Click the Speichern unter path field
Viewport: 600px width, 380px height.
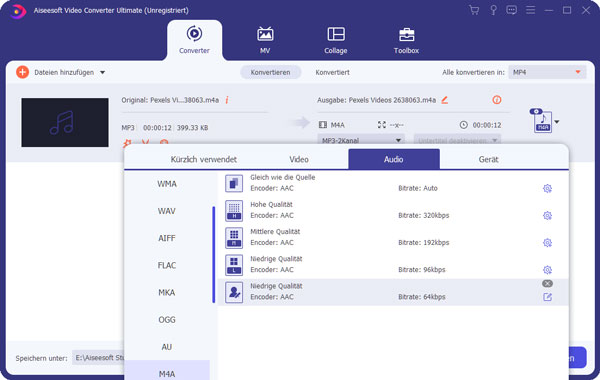tap(99, 358)
